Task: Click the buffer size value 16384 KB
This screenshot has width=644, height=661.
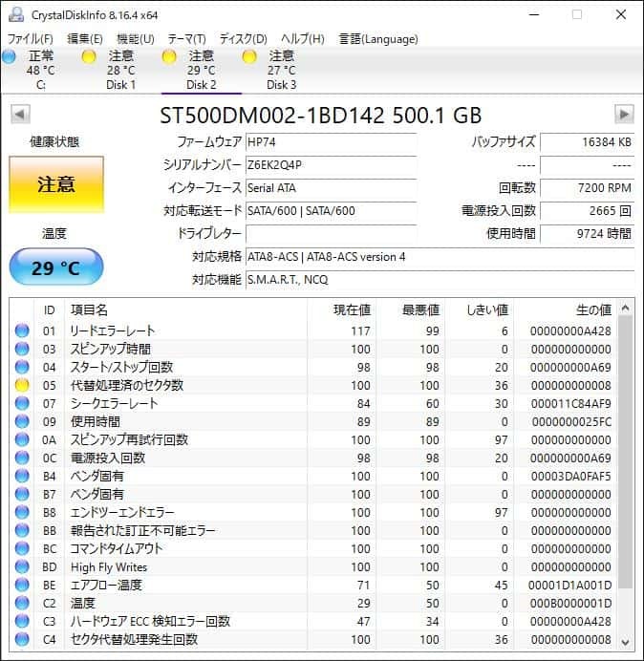Action: 587,142
